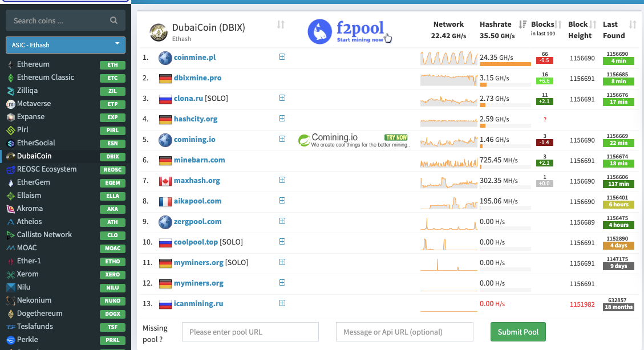Click the Dogethereum coin icon
This screenshot has height=350, width=644.
tap(11, 314)
